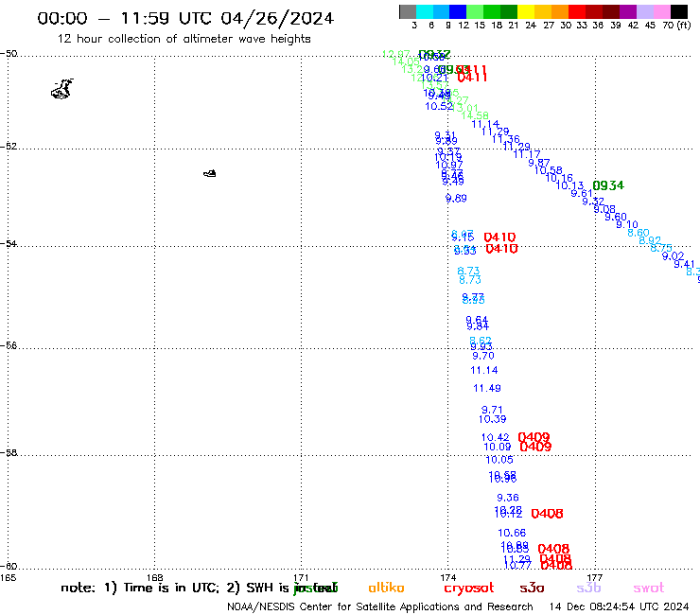
Task: Click the wave height value '10.52'
Action: point(439,106)
